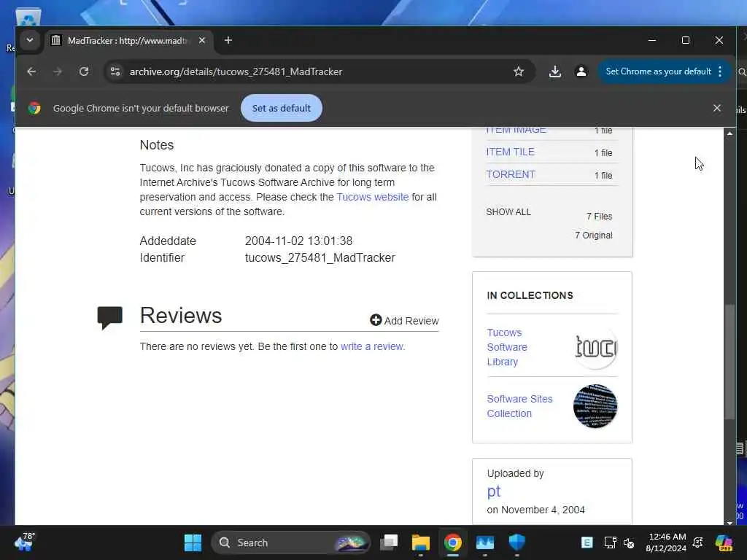Click the write a review link

[373, 346]
